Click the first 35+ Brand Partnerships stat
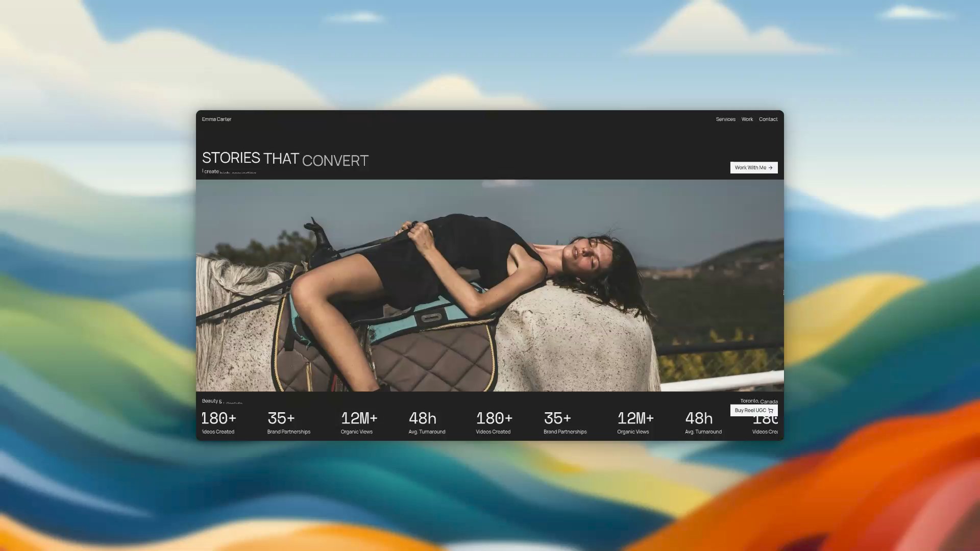The width and height of the screenshot is (980, 551). (289, 422)
